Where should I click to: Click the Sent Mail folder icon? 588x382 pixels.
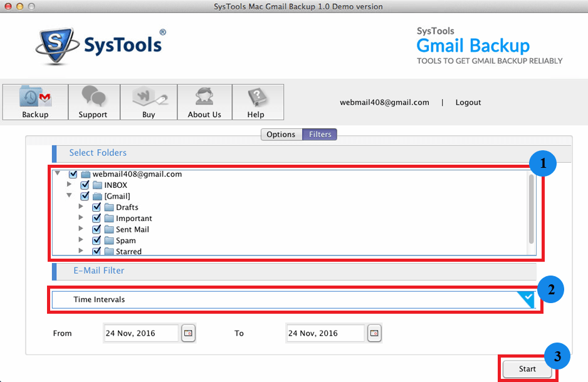(x=109, y=229)
